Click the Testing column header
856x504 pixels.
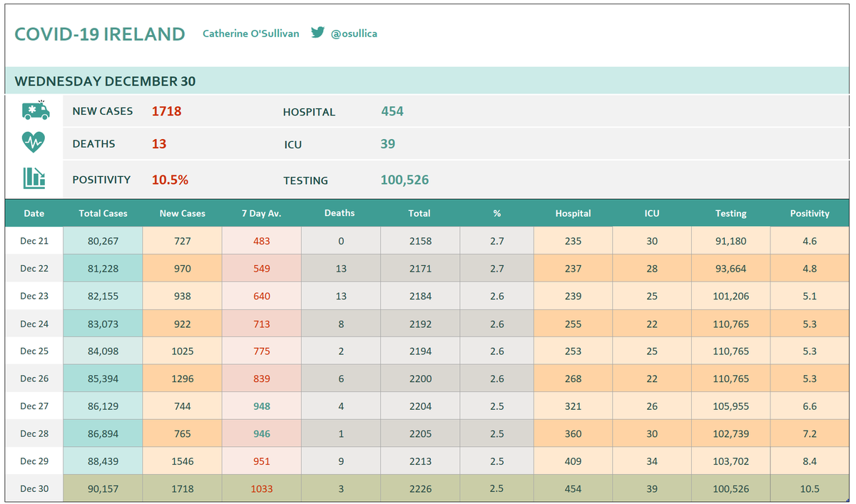point(730,213)
